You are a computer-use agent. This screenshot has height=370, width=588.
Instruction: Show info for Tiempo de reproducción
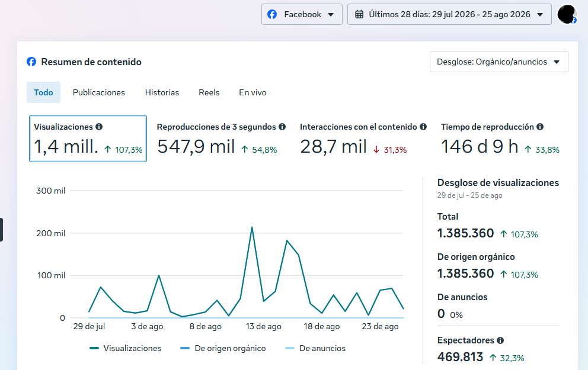[540, 127]
